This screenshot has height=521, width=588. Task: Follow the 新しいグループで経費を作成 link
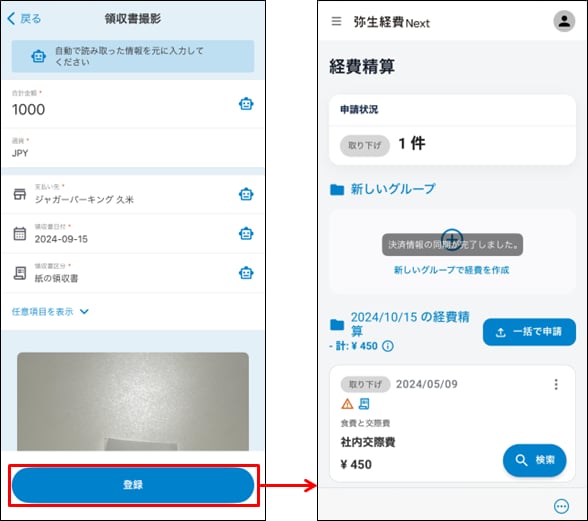452,270
